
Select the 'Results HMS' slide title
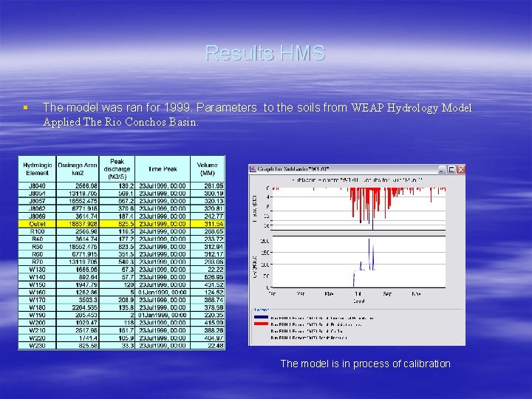click(x=265, y=53)
